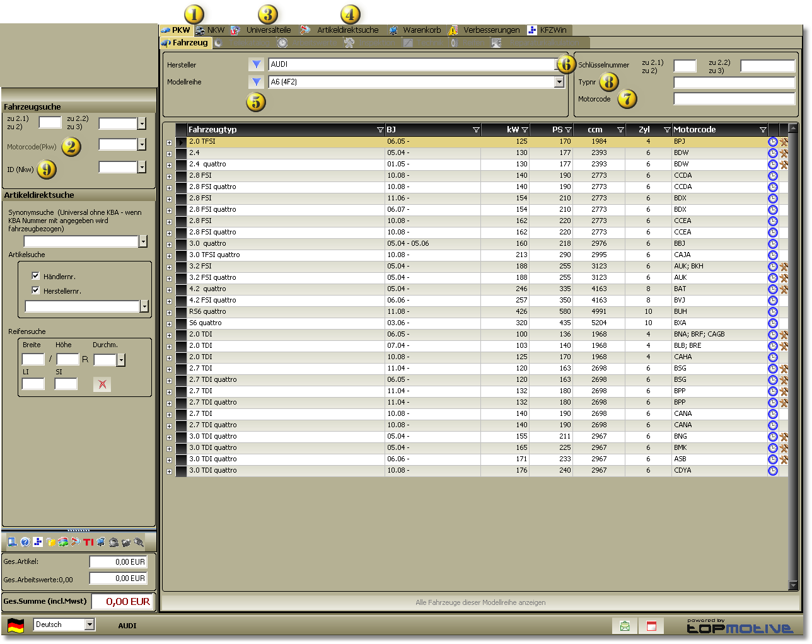The image size is (812, 644).
Task: Click the dotted splitter handle above the bottom toolbar
Action: pyautogui.click(x=79, y=530)
